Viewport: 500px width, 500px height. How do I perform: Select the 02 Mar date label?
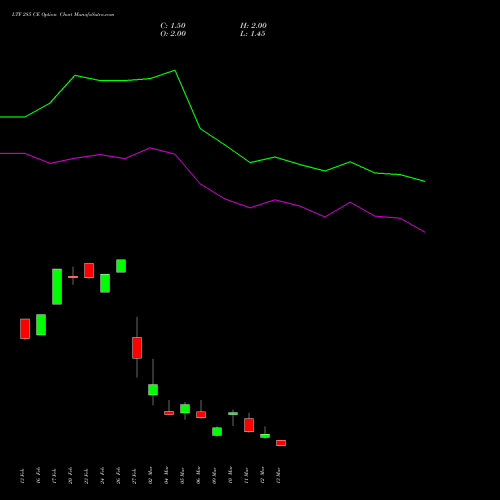150,475
